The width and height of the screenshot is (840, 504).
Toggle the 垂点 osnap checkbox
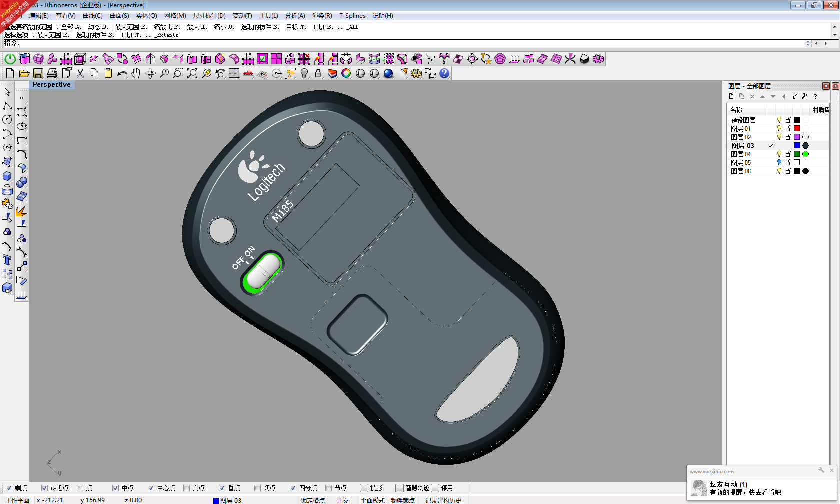222,488
